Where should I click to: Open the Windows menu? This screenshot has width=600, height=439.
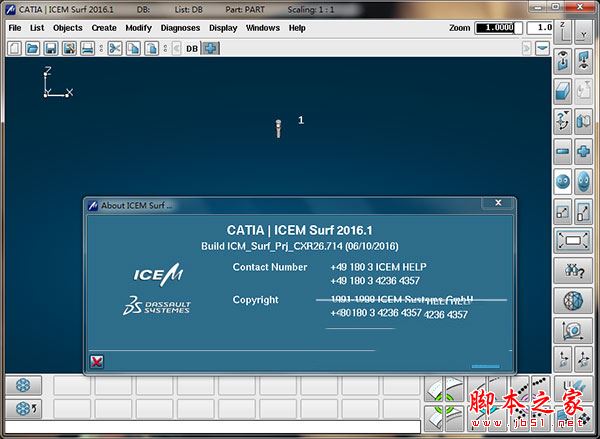pyautogui.click(x=262, y=28)
